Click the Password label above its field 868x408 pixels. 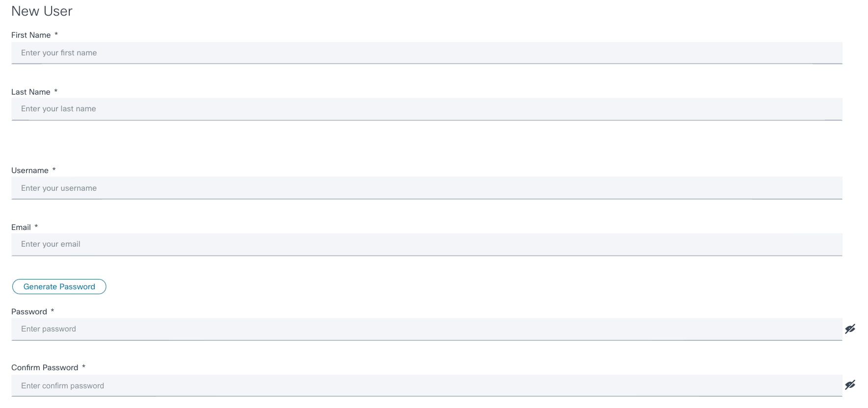(x=29, y=312)
